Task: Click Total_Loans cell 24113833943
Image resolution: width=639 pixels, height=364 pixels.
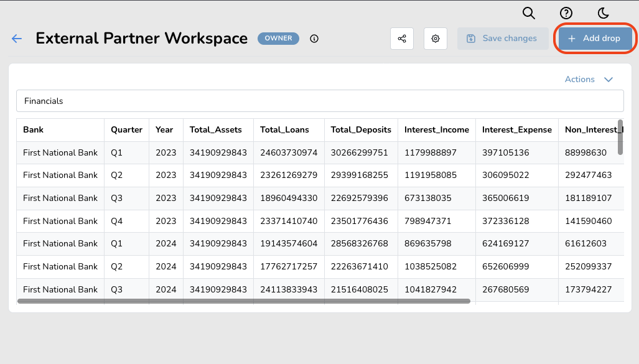Action: point(289,289)
